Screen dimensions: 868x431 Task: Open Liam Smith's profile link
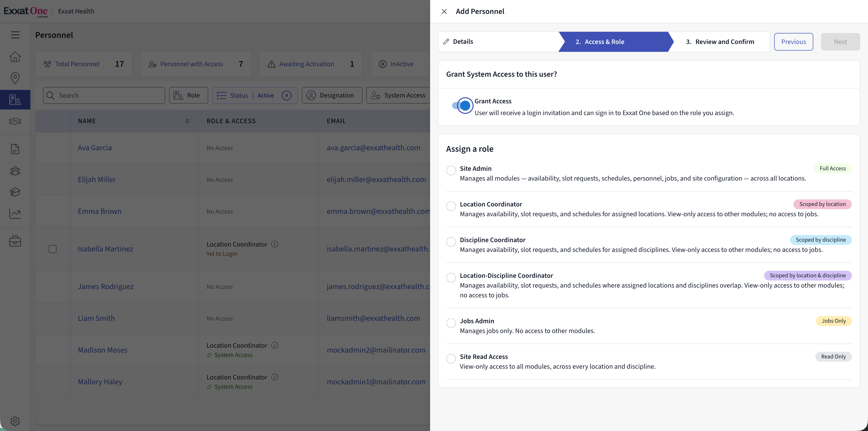(x=96, y=318)
